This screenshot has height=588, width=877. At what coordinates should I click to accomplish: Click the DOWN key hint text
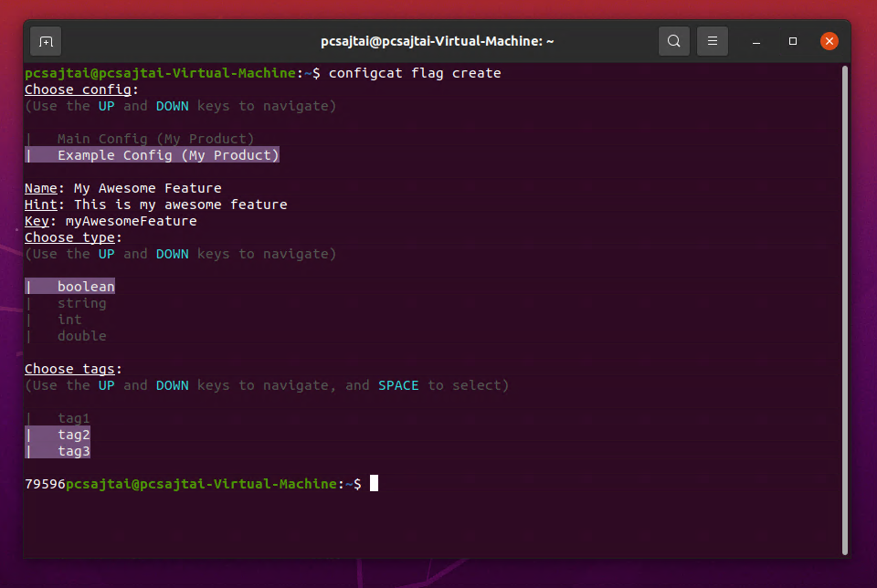pyautogui.click(x=173, y=105)
